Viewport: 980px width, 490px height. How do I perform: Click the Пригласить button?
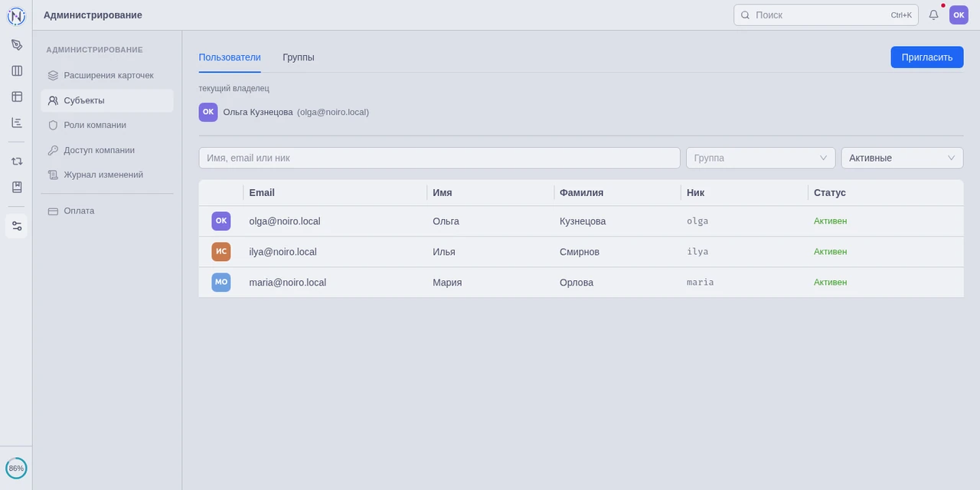(927, 57)
